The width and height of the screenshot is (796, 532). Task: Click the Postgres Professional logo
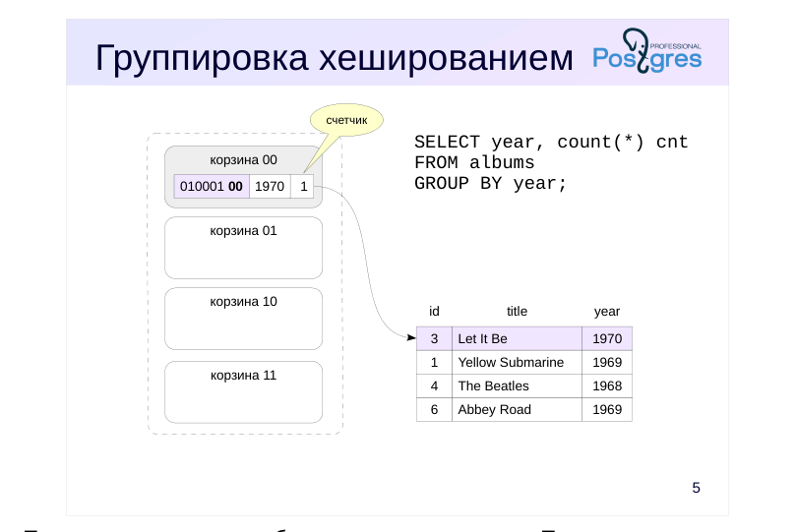647,51
